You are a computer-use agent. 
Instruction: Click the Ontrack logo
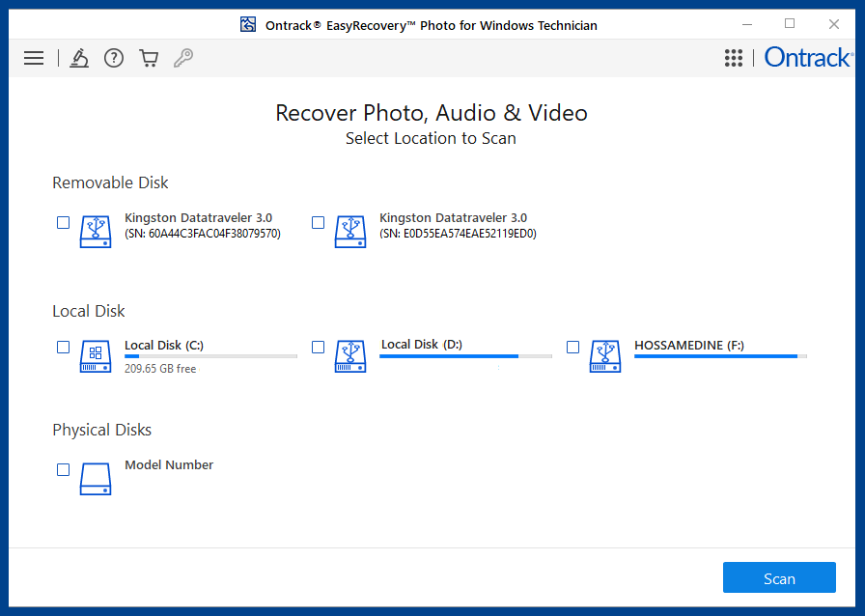(x=808, y=57)
